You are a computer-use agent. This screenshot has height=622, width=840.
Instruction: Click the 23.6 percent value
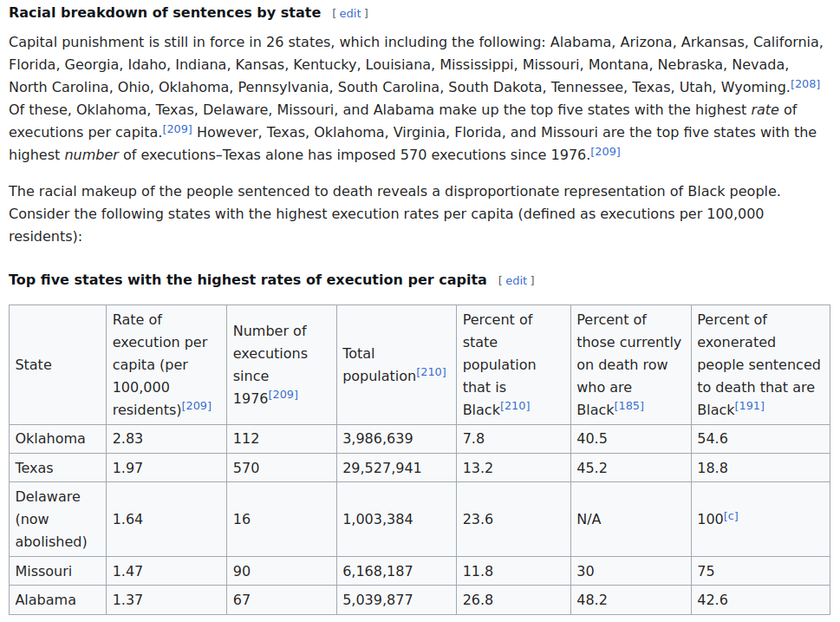[478, 519]
